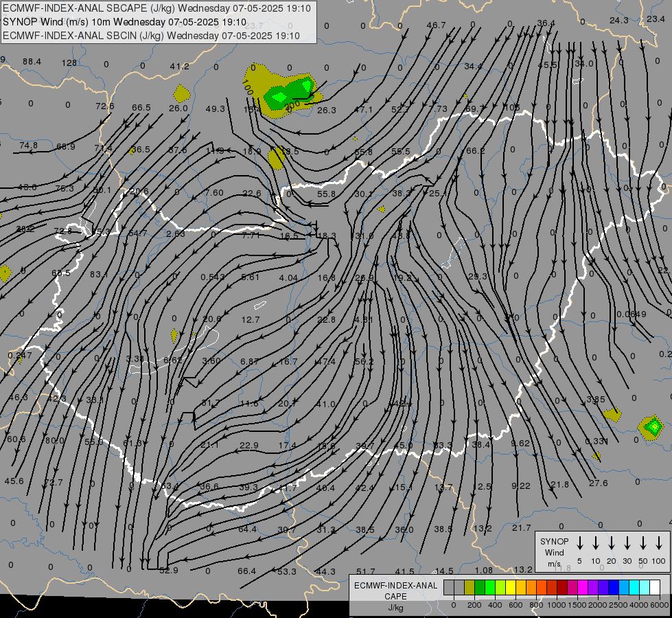Click the 50 m/s wind legend arrow
The image size is (672, 618).
(643, 543)
